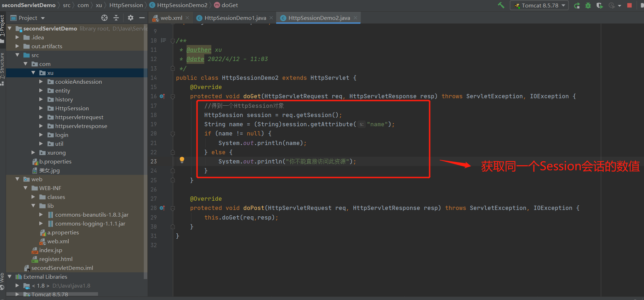
Task: Collapse the External Libraries node
Action: click(x=10, y=277)
